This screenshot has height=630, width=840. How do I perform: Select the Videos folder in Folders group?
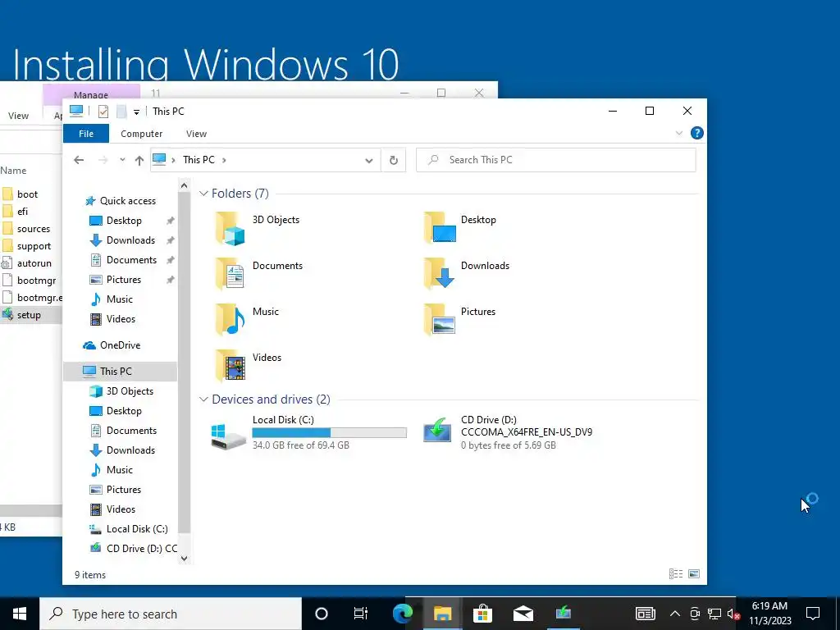[248, 366]
